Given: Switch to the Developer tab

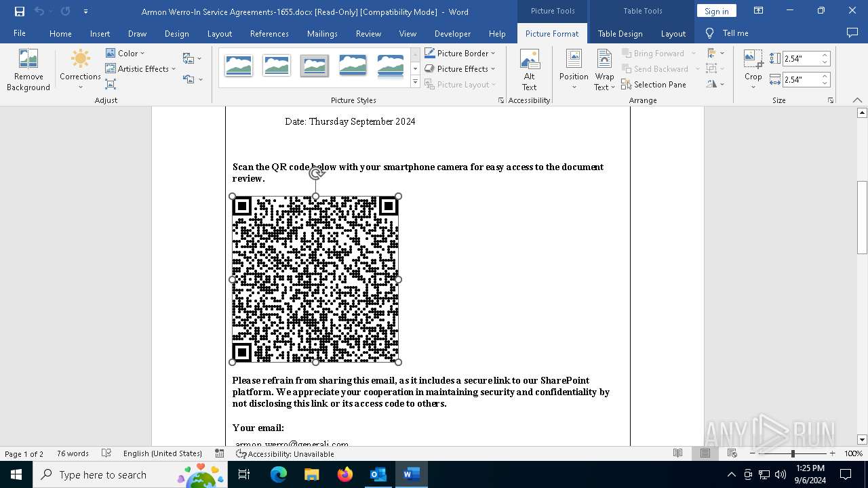Looking at the screenshot, I should pyautogui.click(x=452, y=33).
